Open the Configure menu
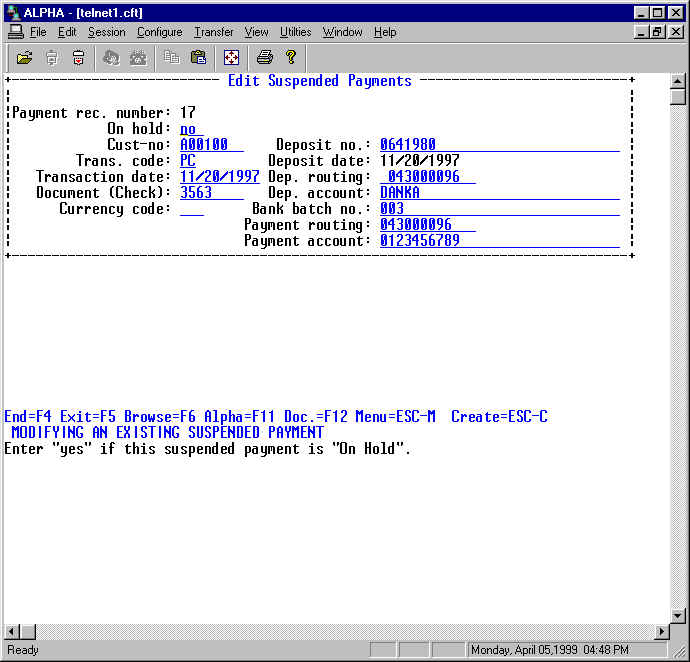The image size is (690, 662). click(159, 32)
